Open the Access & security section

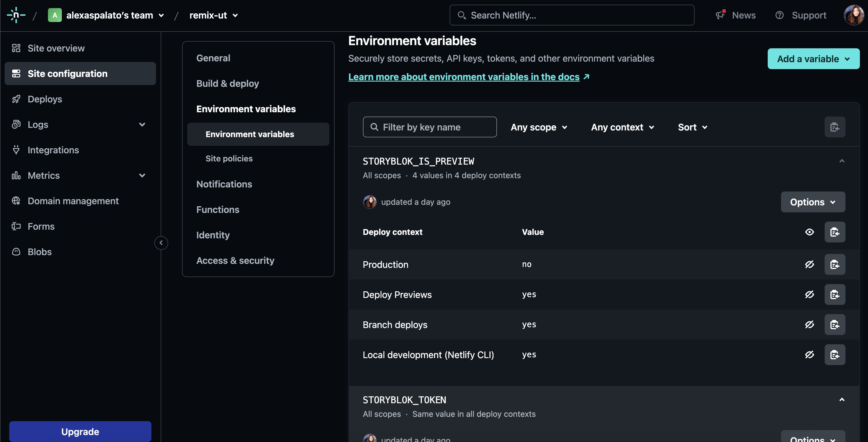click(x=235, y=260)
